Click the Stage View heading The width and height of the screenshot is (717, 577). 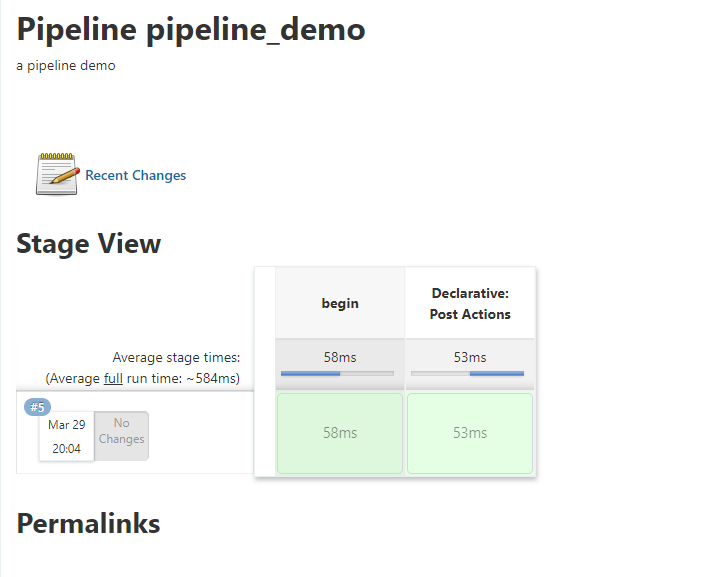88,244
